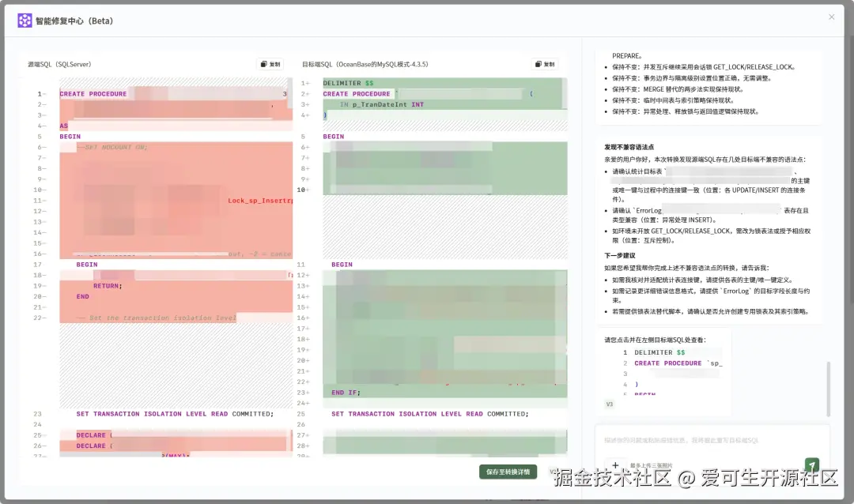854x504 pixels.
Task: Click CREATE PROCEDURE line in target SQL
Action: tap(356, 94)
